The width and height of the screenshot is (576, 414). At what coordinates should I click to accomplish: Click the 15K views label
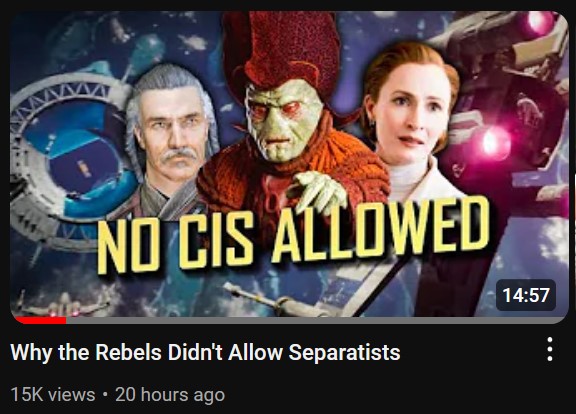click(x=53, y=395)
